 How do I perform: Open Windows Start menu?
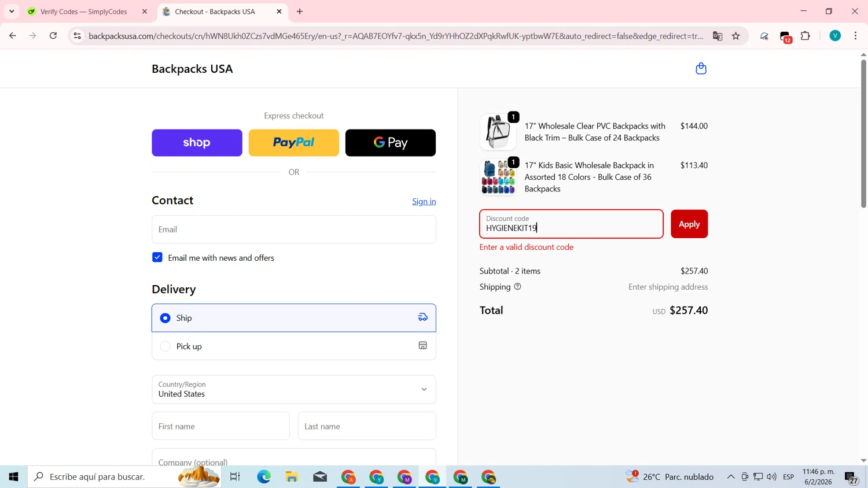(14, 476)
